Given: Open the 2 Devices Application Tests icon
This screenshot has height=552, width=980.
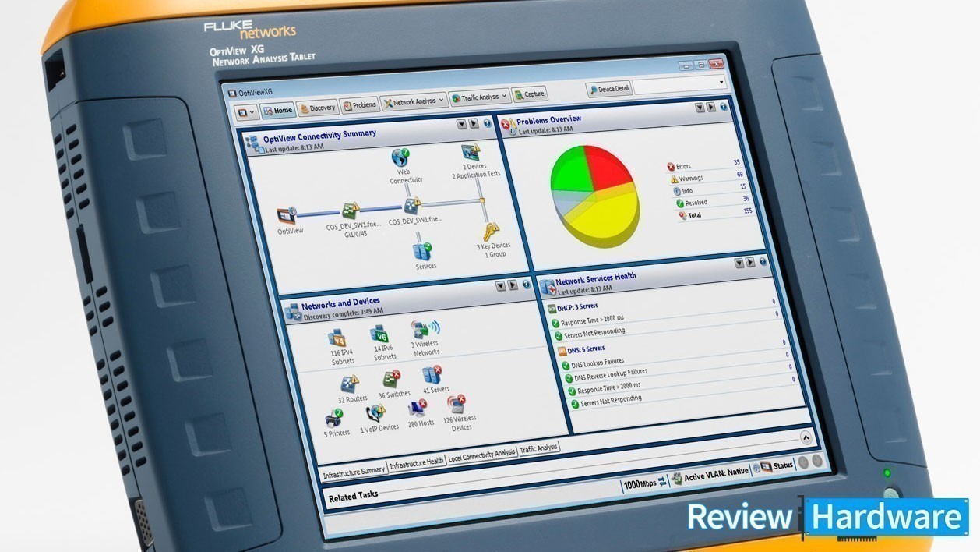Looking at the screenshot, I should (x=471, y=152).
